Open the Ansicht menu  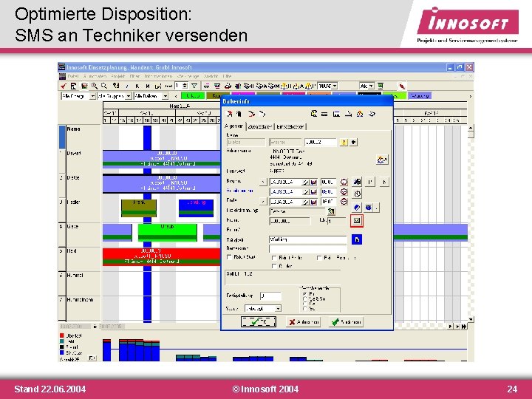coord(211,76)
